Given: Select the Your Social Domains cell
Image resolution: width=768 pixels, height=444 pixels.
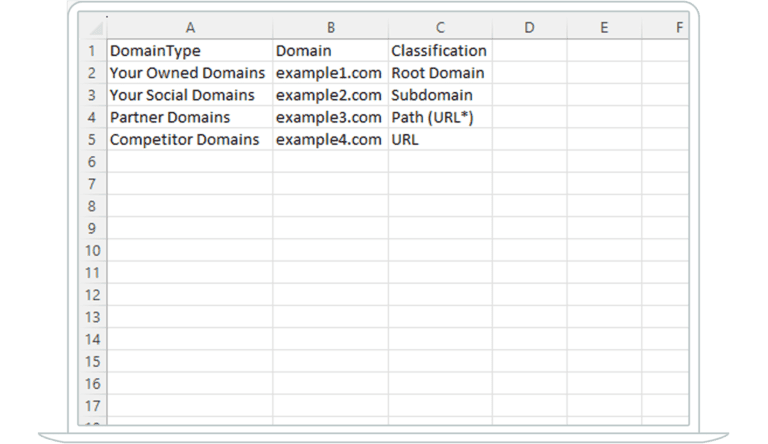Looking at the screenshot, I should click(190, 95).
